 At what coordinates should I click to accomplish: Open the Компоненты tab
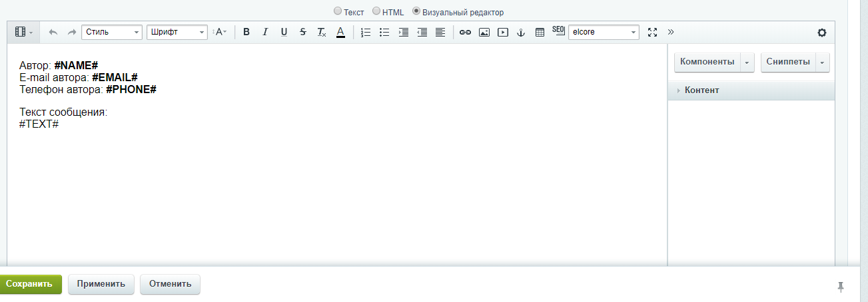tap(707, 62)
